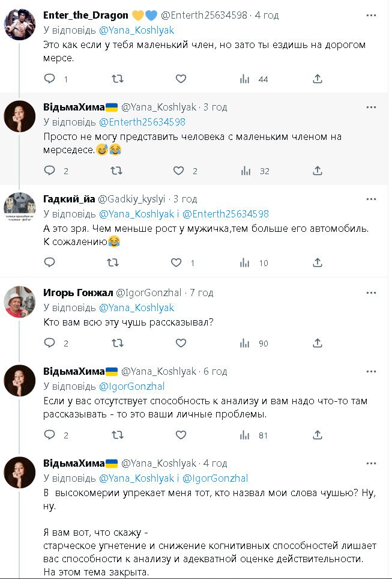Open the @IgorGonzhal mention in the 6-hour reply

(131, 386)
